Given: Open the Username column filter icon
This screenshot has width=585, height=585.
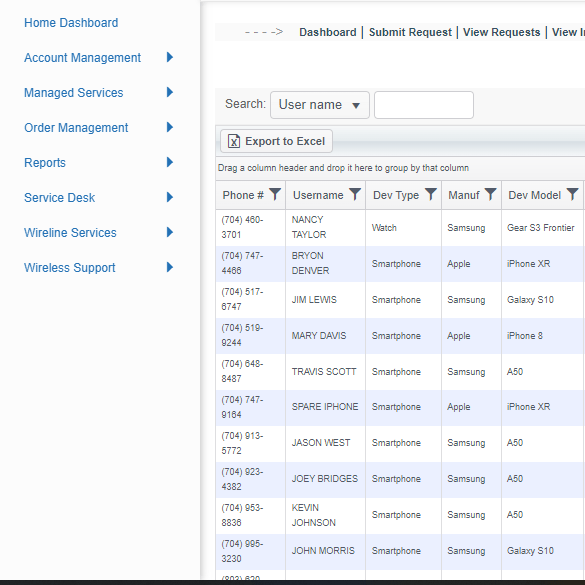Looking at the screenshot, I should 355,194.
